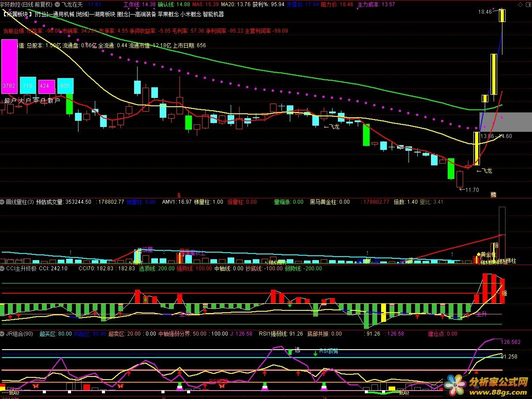Viewport: 532px width, 399px height.
Task: Click the cyan 605 散户 block
Action: pyautogui.click(x=65, y=86)
